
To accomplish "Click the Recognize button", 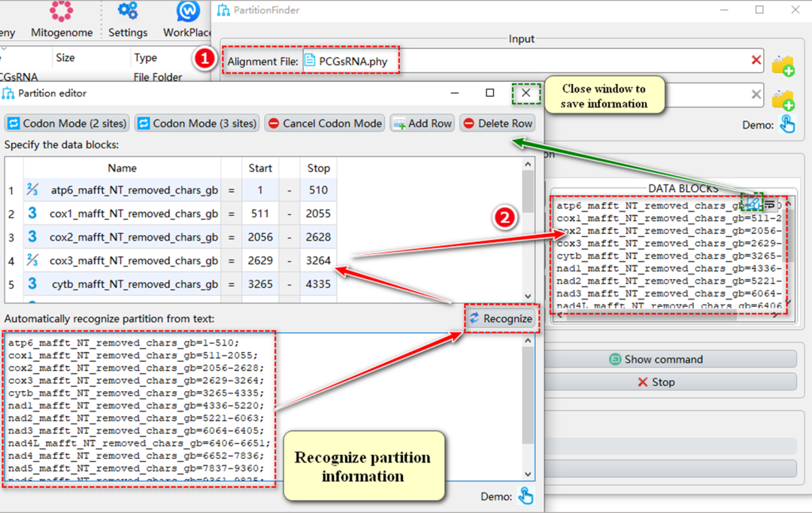I will 501,319.
